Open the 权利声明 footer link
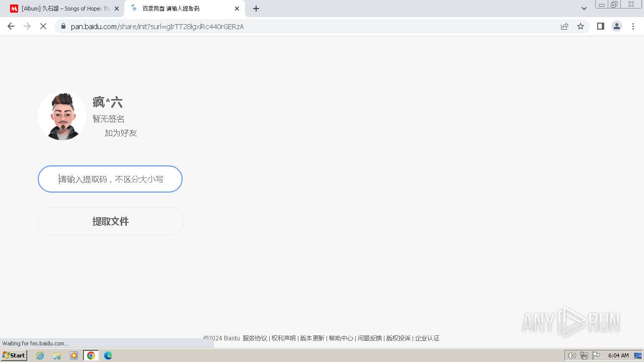The width and height of the screenshot is (644, 362). [284, 338]
